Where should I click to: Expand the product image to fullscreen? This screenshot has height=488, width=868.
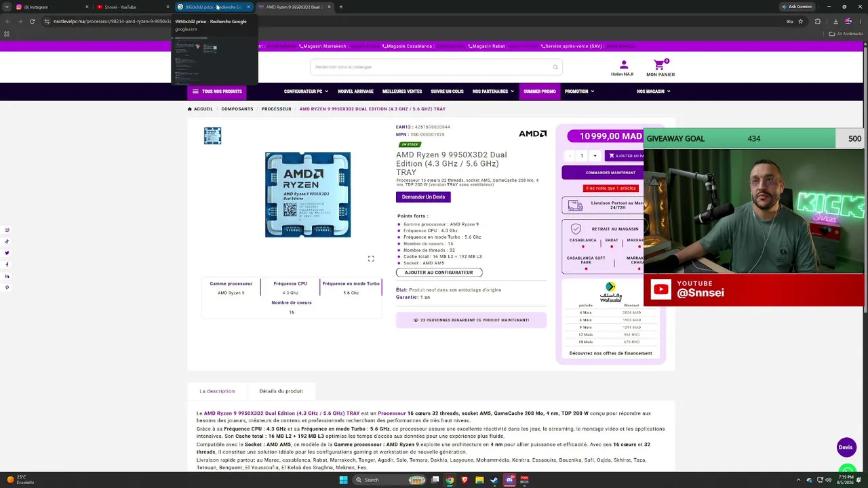coord(371,259)
